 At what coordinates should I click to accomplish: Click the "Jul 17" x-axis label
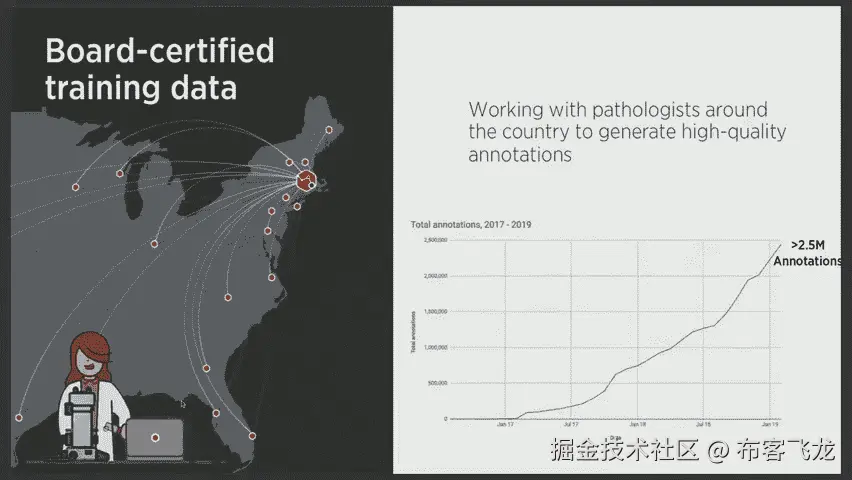tap(571, 424)
